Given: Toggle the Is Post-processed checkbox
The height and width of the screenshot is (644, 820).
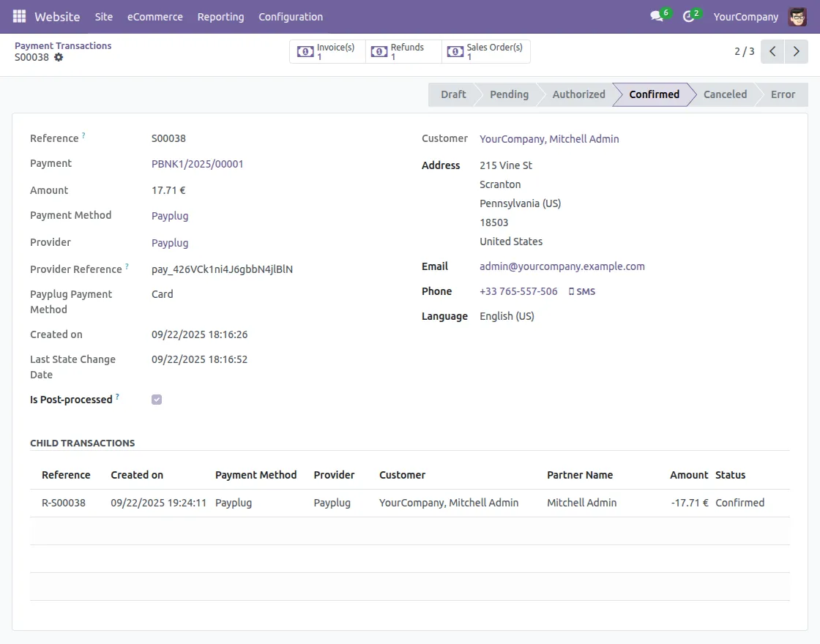Looking at the screenshot, I should [x=157, y=400].
